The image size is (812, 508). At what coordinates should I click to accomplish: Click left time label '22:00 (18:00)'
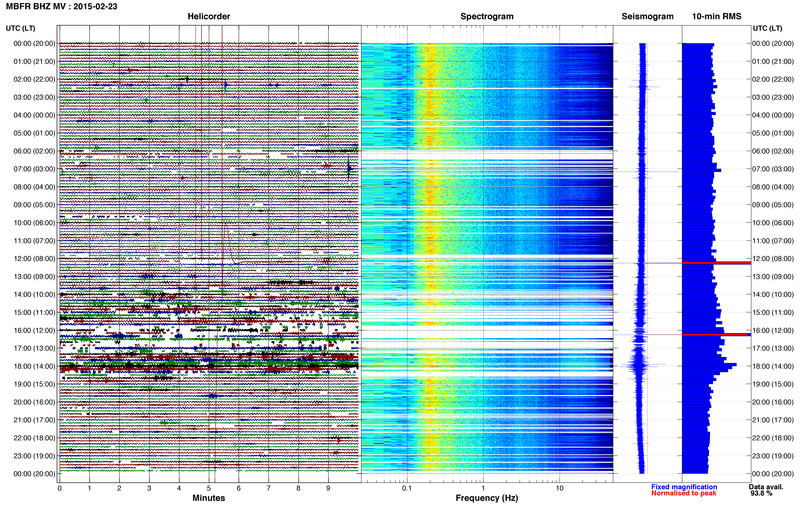tap(34, 438)
